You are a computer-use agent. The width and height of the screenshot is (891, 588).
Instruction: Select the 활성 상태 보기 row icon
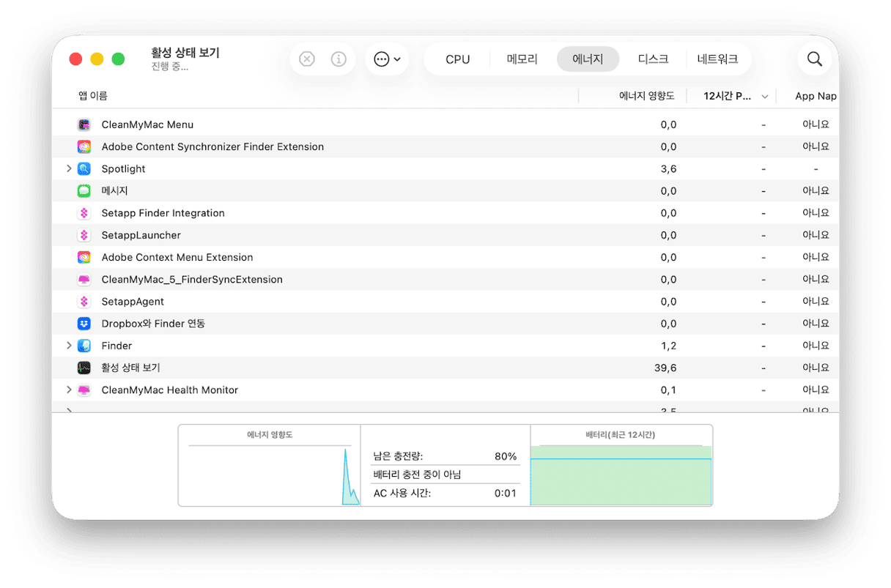click(84, 368)
